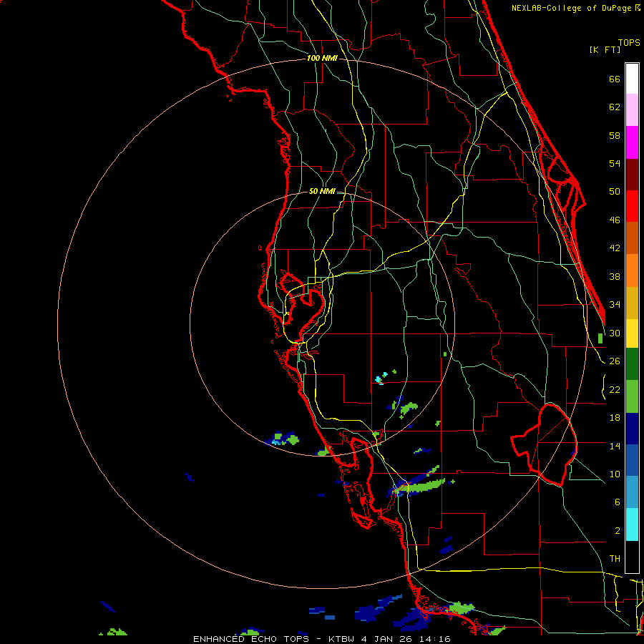
Task: Click the "26" scale value in legend
Action: (615, 361)
